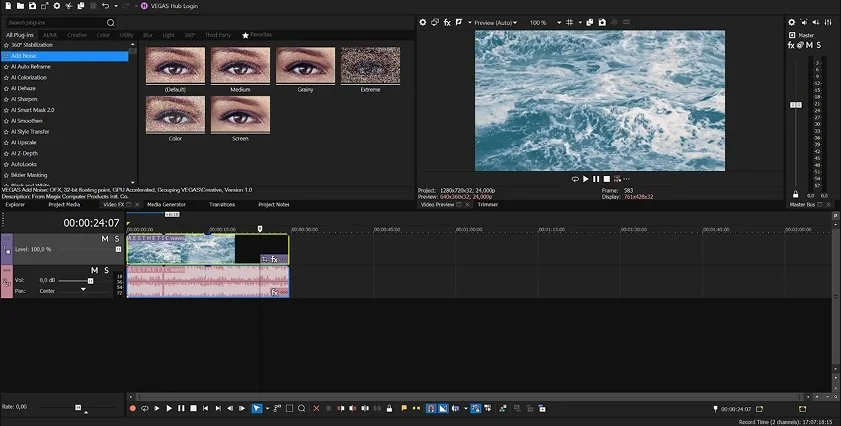This screenshot has width=841, height=426.
Task: Toggle Enable Snapping magnet icon
Action: 431,408
